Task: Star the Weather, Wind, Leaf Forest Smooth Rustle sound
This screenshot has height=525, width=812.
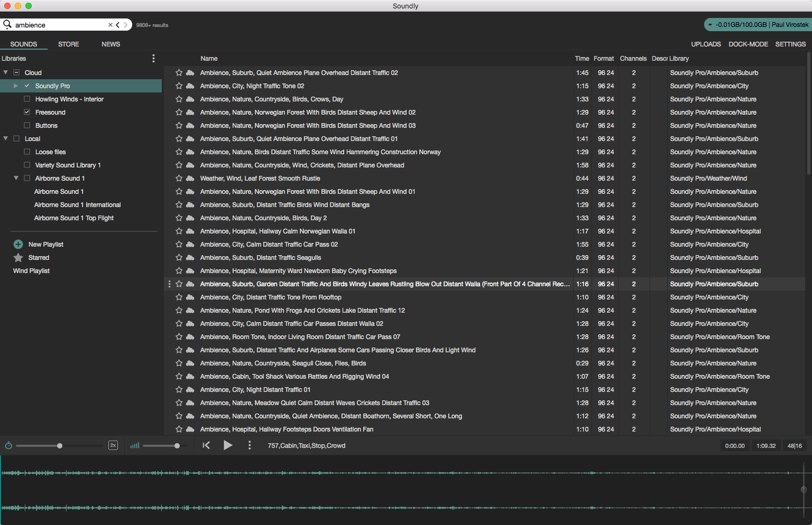Action: point(179,178)
